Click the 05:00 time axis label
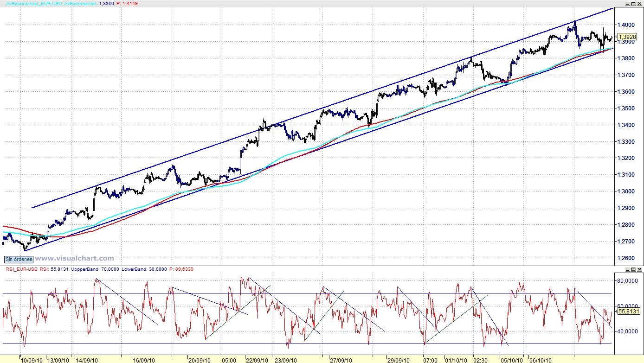The height and width of the screenshot is (363, 644). [x=229, y=360]
